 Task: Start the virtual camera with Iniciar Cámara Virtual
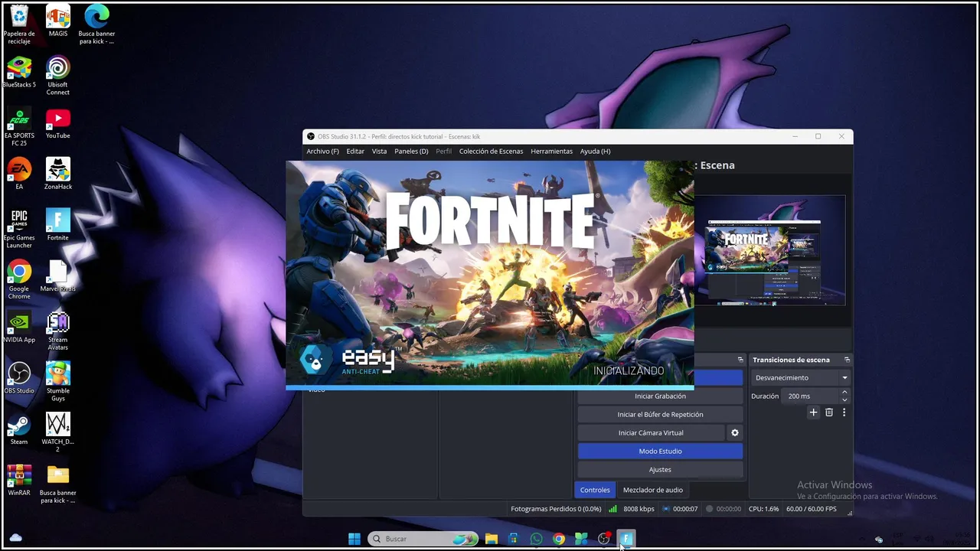coord(651,432)
